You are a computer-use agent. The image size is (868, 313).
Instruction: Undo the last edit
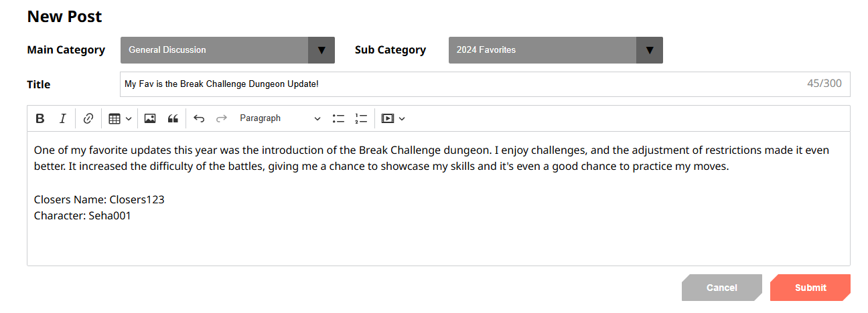(x=199, y=118)
